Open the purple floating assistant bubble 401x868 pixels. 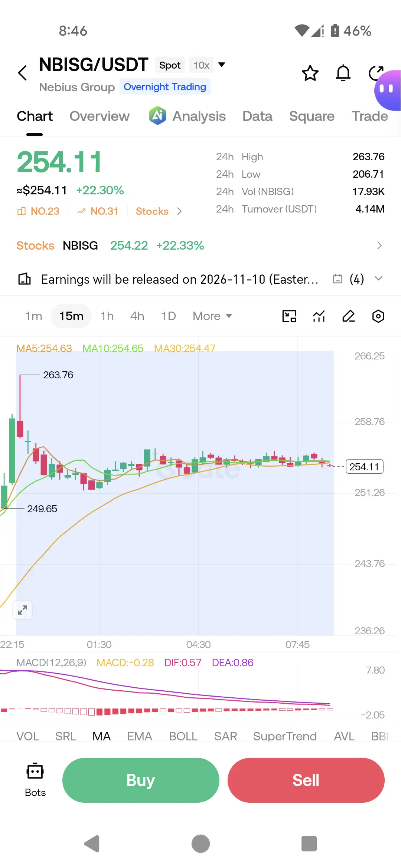(388, 90)
